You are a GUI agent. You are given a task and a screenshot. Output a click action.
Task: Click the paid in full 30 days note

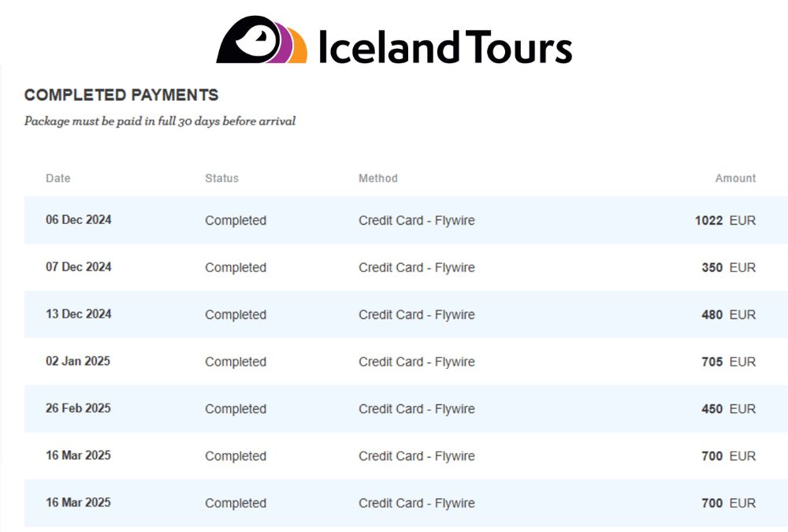pyautogui.click(x=160, y=121)
